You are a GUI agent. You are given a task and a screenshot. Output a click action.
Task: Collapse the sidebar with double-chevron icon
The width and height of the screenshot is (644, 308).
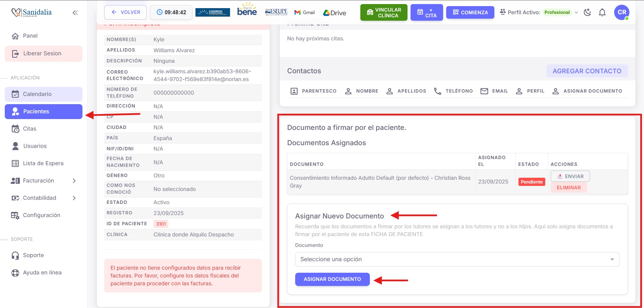click(75, 13)
